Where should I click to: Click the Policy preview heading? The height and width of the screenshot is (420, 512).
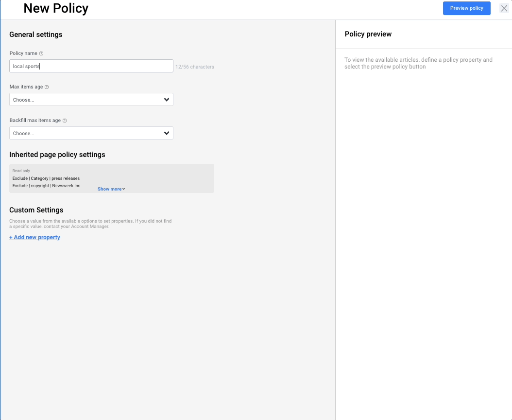(368, 34)
